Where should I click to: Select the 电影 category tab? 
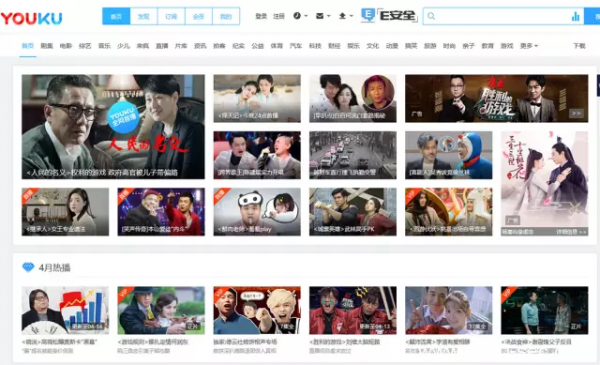click(66, 46)
